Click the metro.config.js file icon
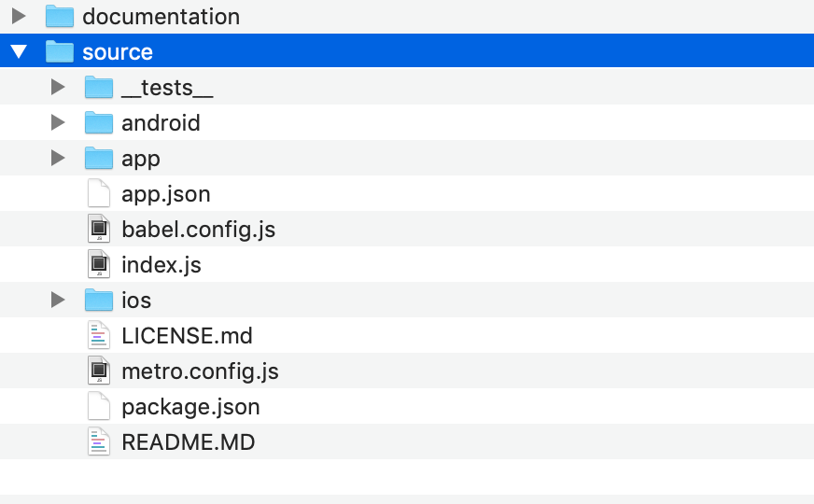814x504 pixels. coord(99,371)
